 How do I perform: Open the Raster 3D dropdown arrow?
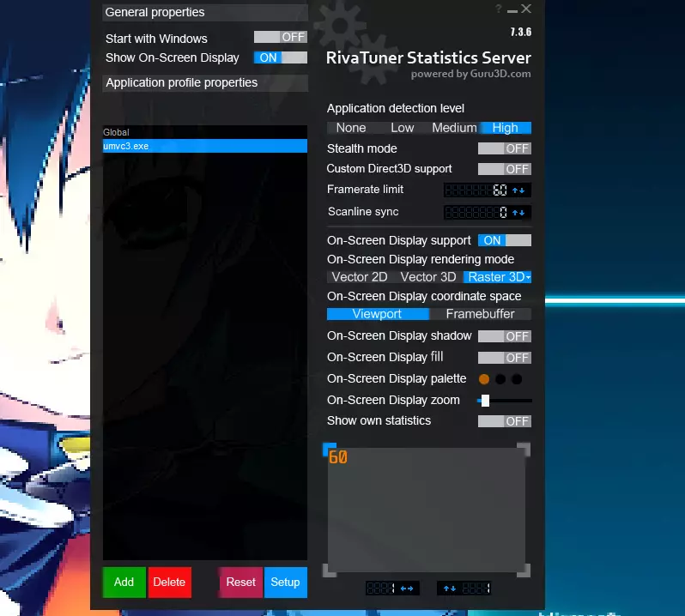click(528, 278)
